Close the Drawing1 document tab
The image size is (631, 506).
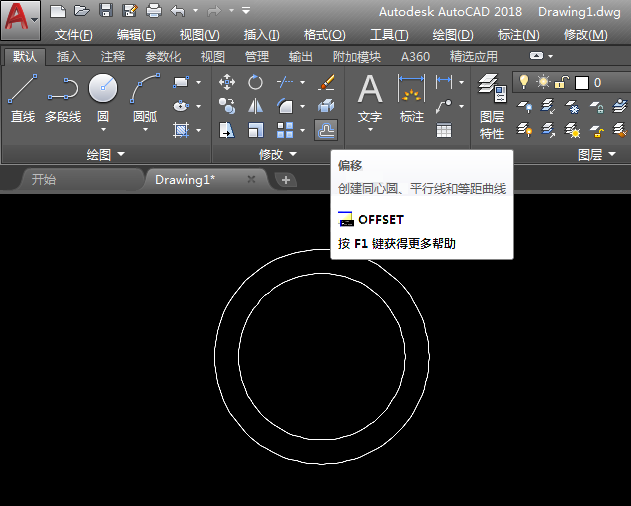click(x=251, y=179)
